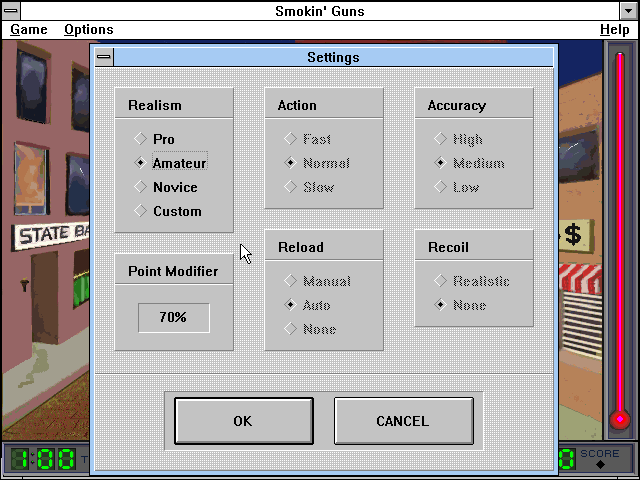The width and height of the screenshot is (640, 480).
Task: Choose None under Reload
Action: [x=310, y=329]
